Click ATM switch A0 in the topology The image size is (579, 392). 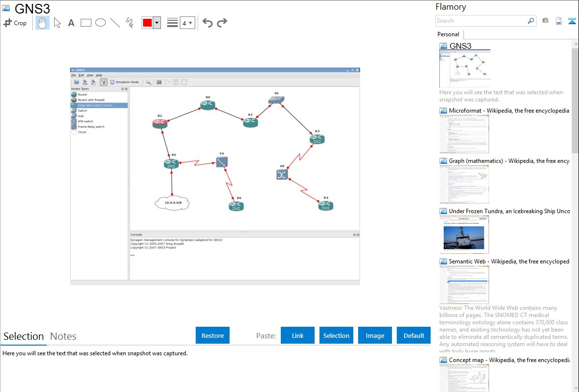(282, 175)
